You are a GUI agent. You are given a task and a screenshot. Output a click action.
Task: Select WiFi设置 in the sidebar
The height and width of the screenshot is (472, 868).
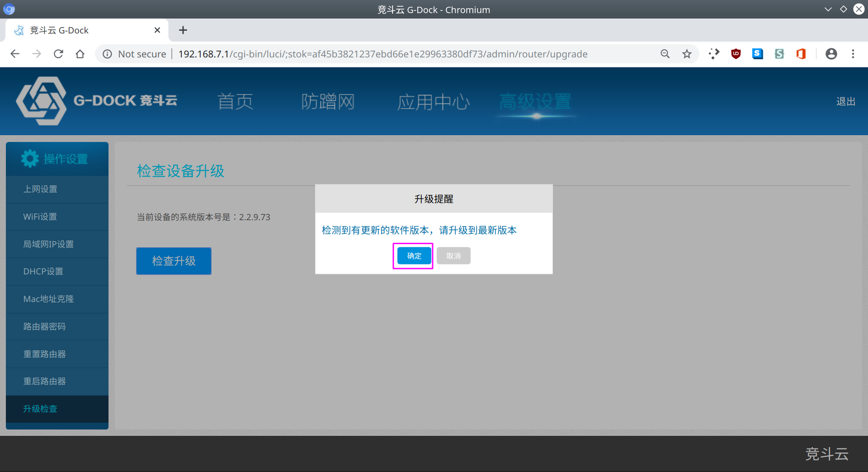(40, 217)
